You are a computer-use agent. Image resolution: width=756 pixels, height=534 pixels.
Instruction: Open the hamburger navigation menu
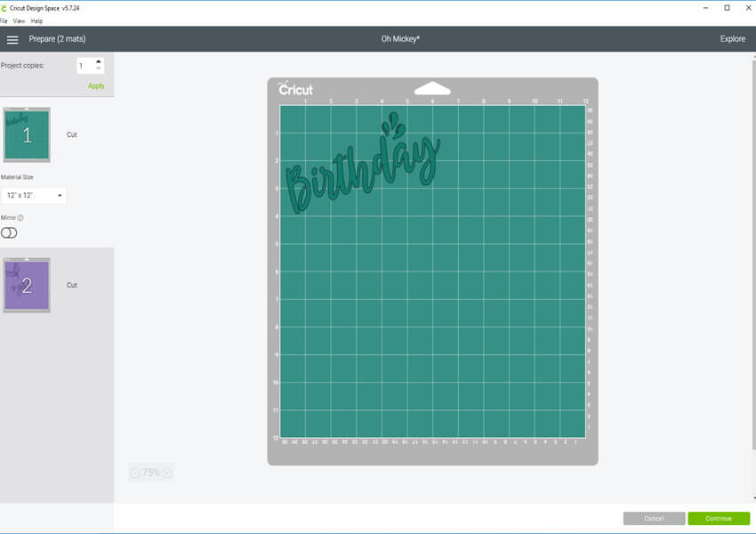(12, 39)
